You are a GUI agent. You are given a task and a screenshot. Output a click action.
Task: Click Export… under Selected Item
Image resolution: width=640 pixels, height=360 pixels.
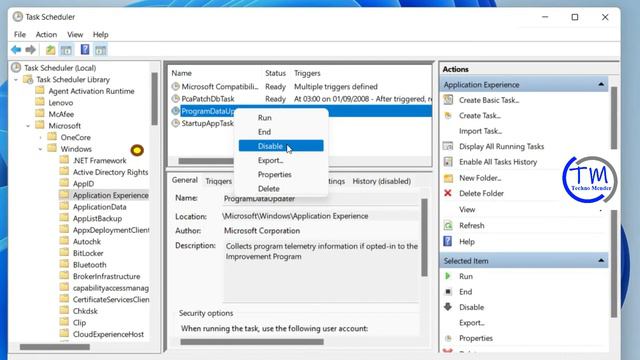tap(472, 322)
